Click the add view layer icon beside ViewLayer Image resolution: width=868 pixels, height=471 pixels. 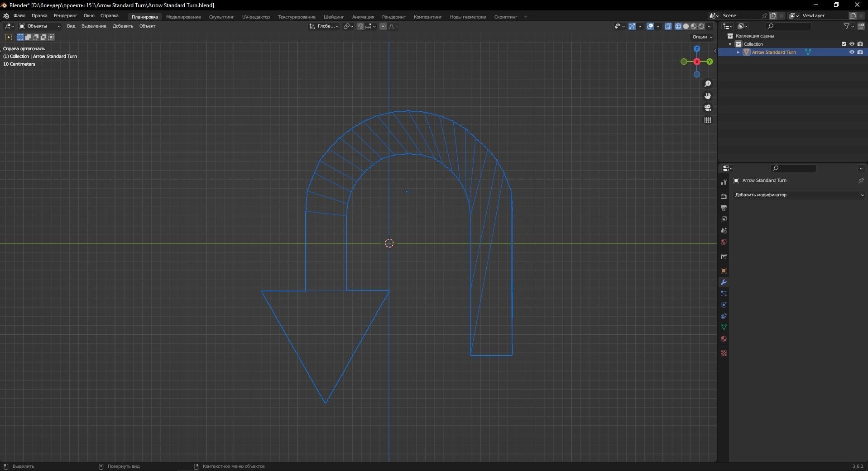[x=853, y=16]
